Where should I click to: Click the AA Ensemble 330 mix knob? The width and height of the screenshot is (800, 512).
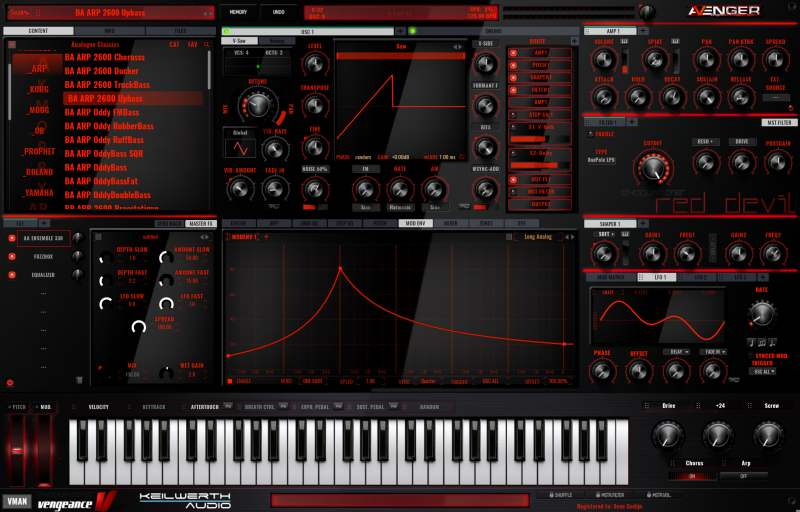point(78,238)
